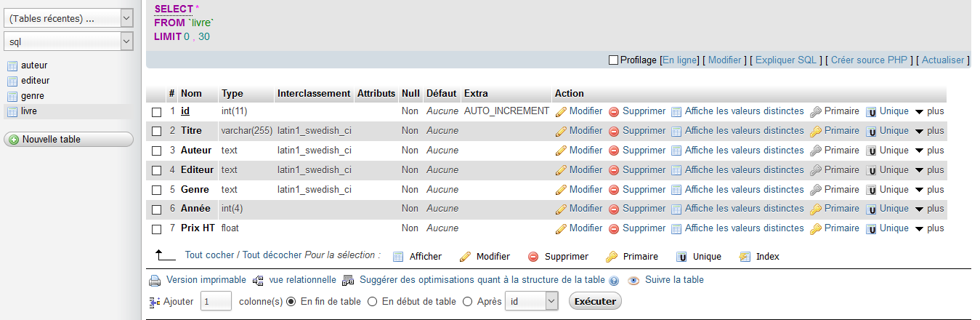Click the Unique icon for Genre row
The height and width of the screenshot is (320, 980).
pyautogui.click(x=872, y=190)
